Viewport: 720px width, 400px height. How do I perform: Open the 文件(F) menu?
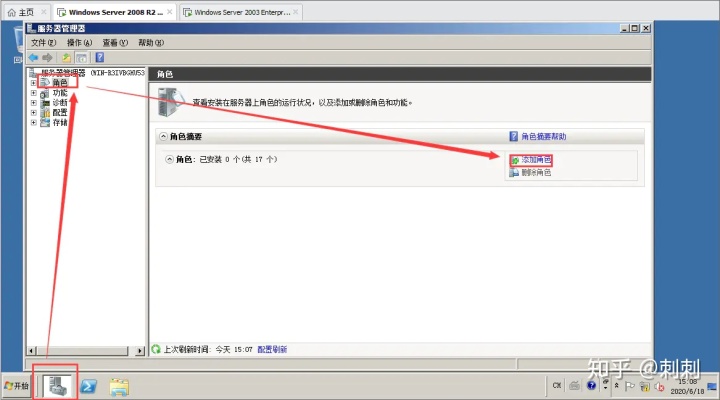tap(43, 43)
